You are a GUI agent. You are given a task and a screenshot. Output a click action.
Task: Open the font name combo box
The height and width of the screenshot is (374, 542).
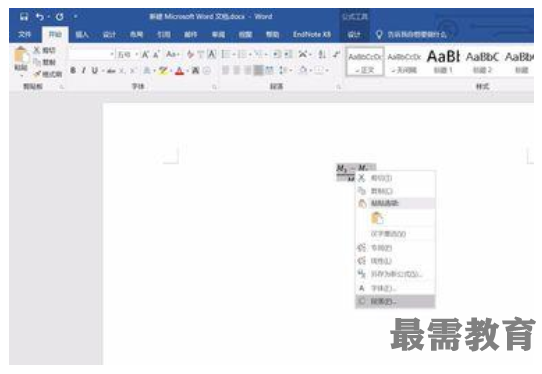coord(92,55)
